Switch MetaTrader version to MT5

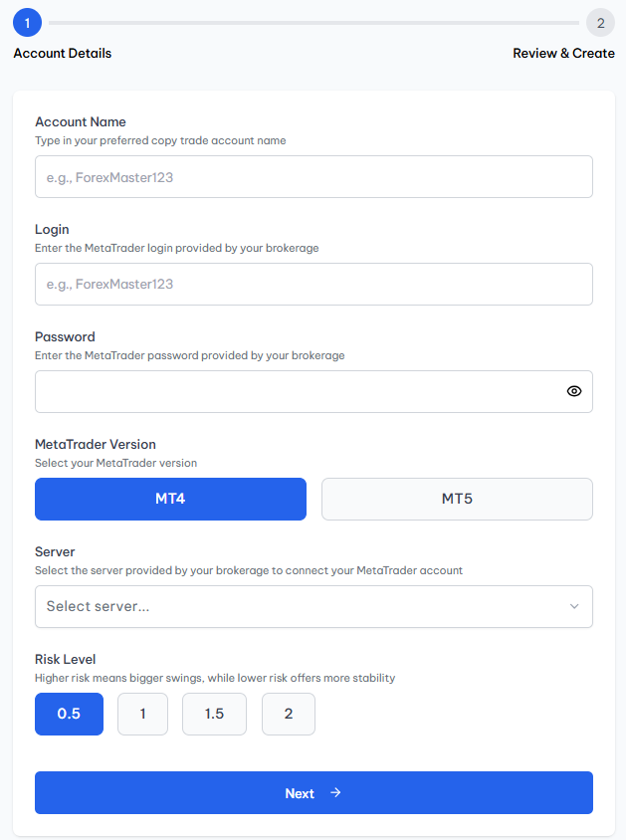[x=457, y=499]
